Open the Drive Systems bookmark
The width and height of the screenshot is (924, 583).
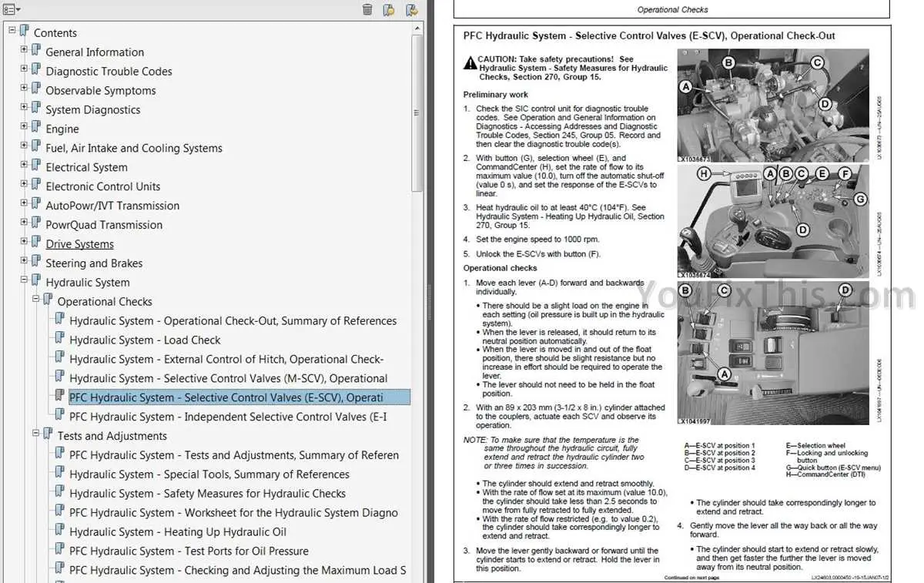[x=79, y=244]
